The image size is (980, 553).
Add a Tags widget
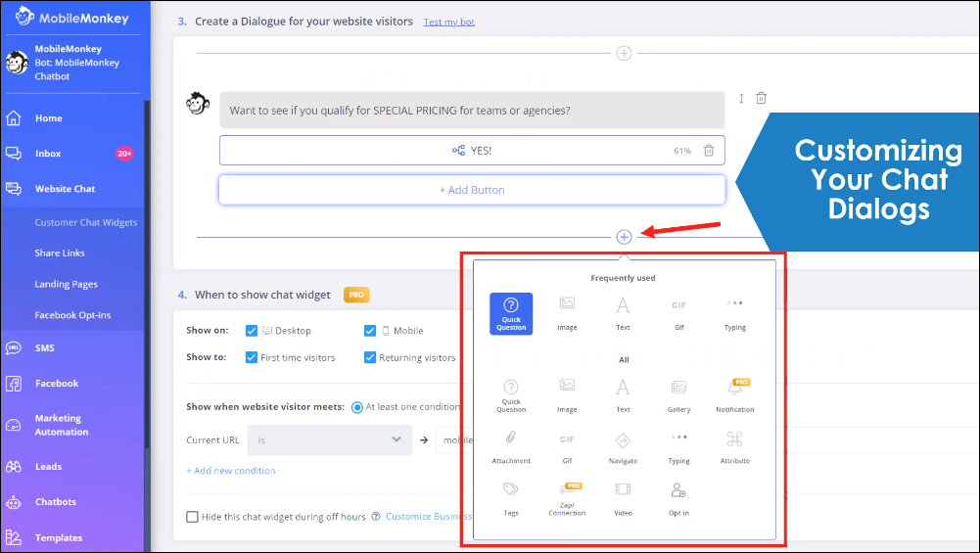tap(511, 498)
